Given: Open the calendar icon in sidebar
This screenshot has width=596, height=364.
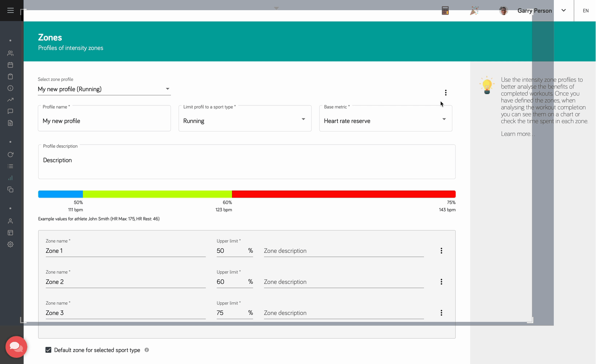Looking at the screenshot, I should point(11,65).
